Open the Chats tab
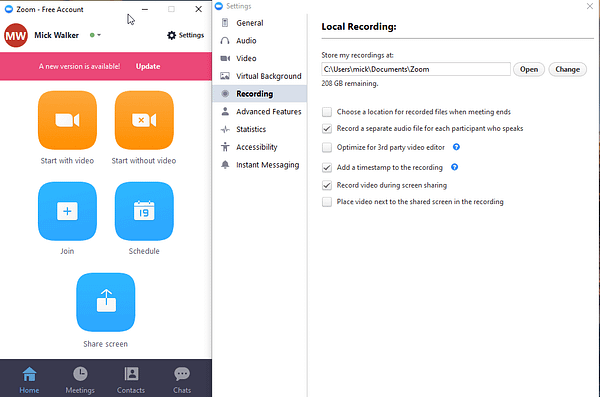Screen dimensions: 600x397 [182, 380]
